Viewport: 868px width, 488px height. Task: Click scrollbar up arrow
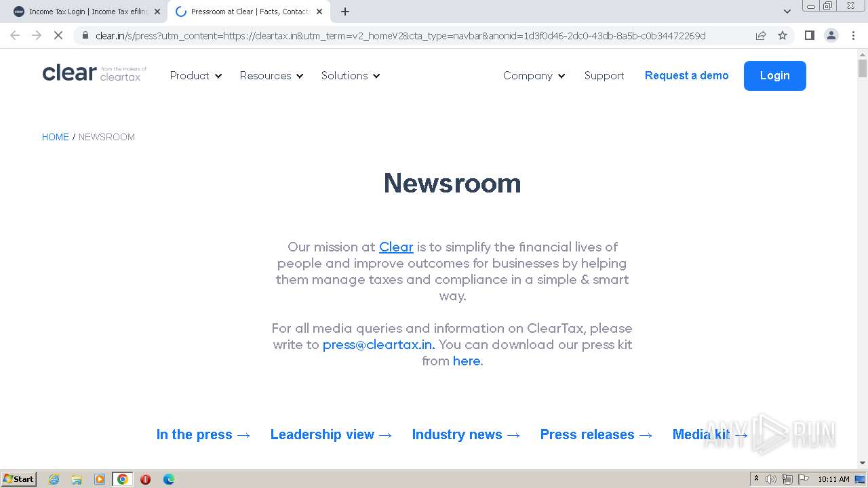pos(863,54)
